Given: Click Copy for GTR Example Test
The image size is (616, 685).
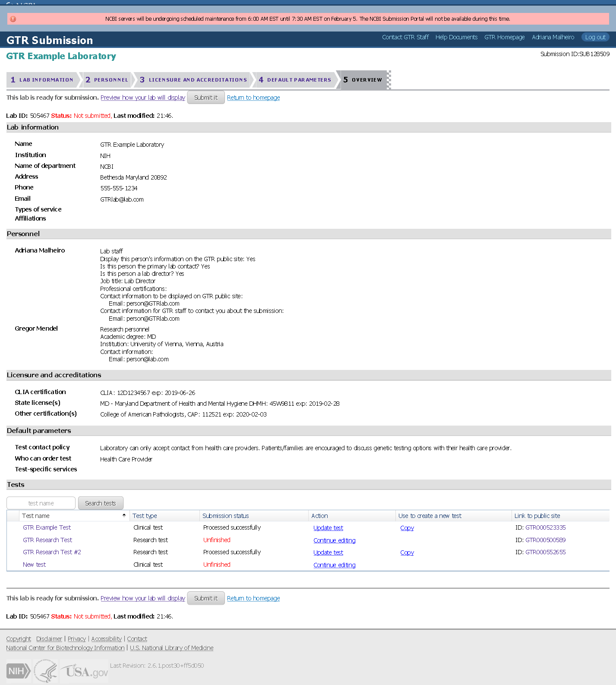Looking at the screenshot, I should [x=407, y=528].
